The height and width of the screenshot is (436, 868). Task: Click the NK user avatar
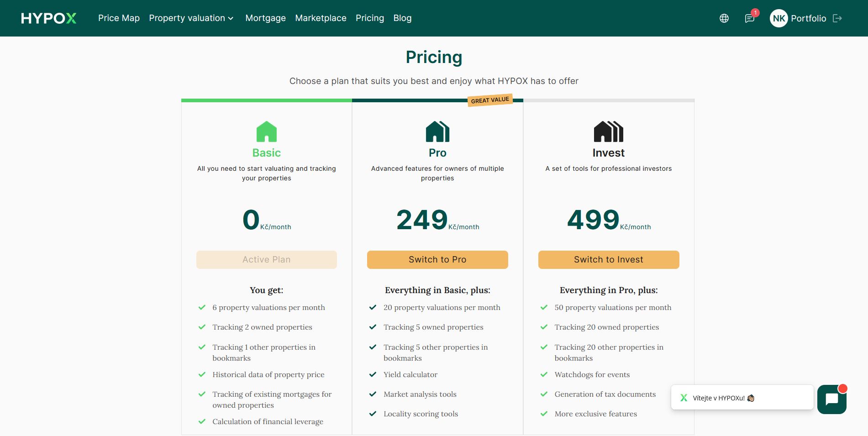(779, 18)
